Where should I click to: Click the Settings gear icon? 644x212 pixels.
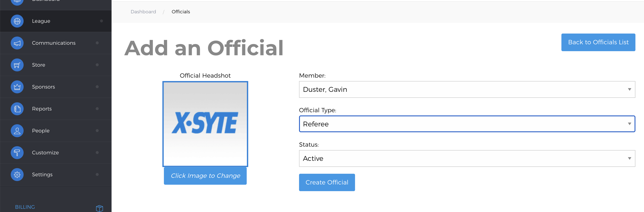tap(17, 175)
